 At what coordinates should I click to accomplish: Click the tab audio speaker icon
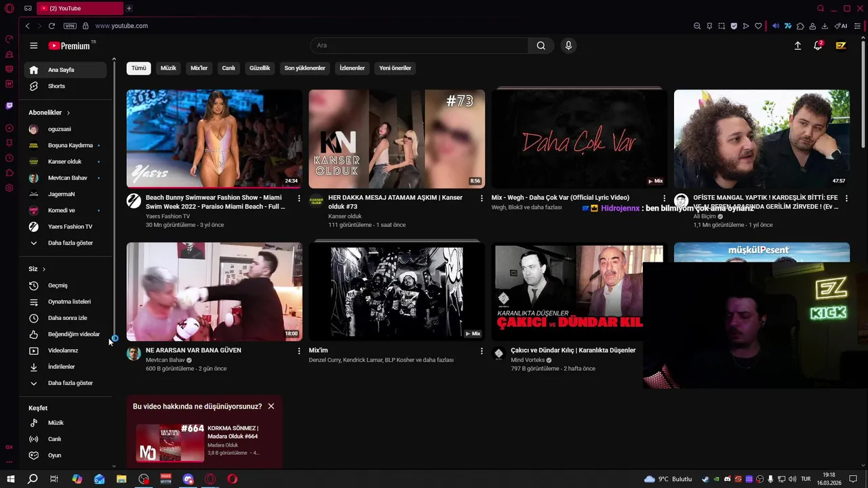pyautogui.click(x=776, y=26)
